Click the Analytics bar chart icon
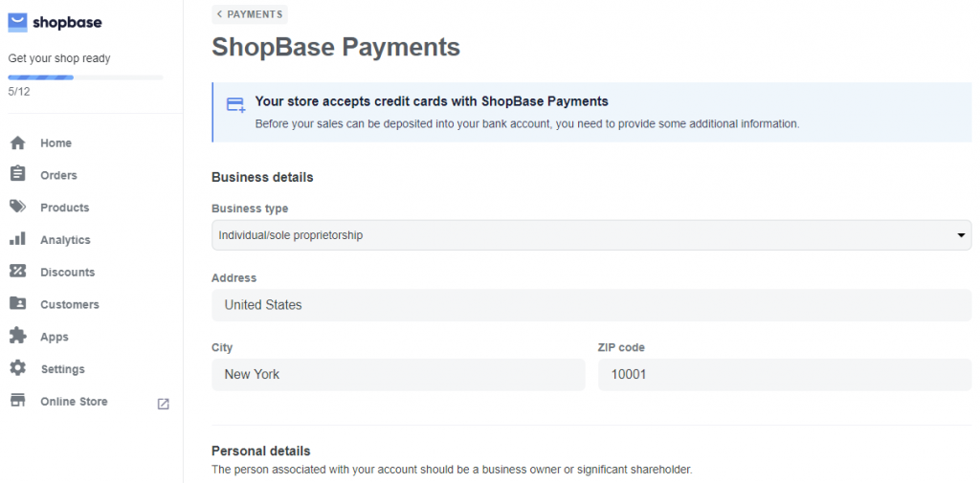 17,240
